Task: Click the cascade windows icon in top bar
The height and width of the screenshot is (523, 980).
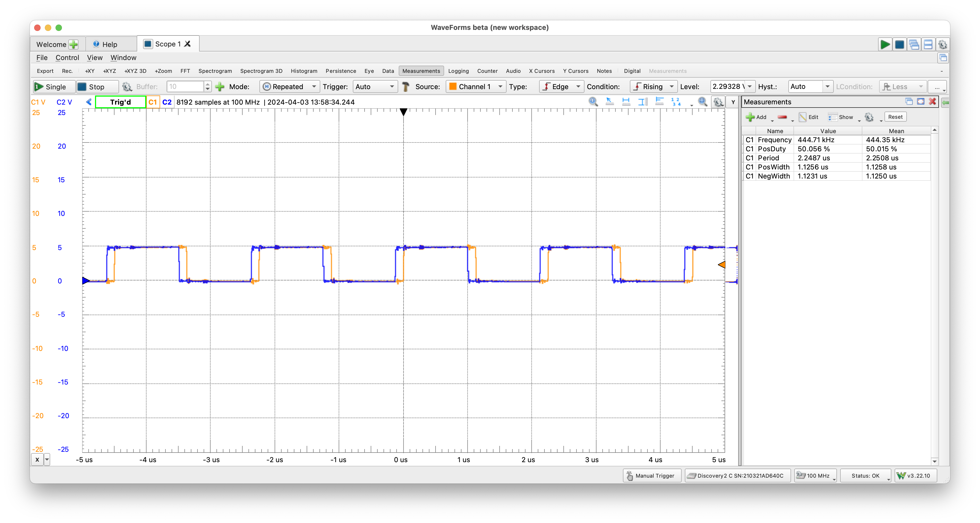Action: tap(914, 45)
